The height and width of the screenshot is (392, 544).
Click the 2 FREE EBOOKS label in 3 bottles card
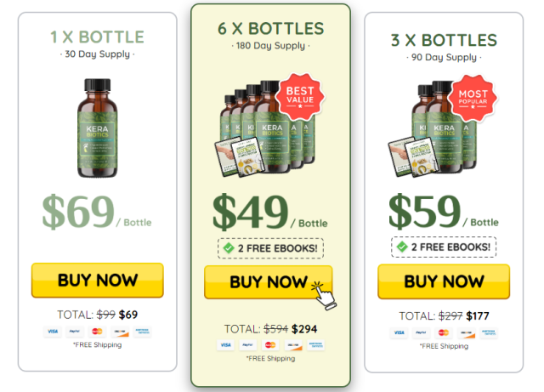click(450, 247)
